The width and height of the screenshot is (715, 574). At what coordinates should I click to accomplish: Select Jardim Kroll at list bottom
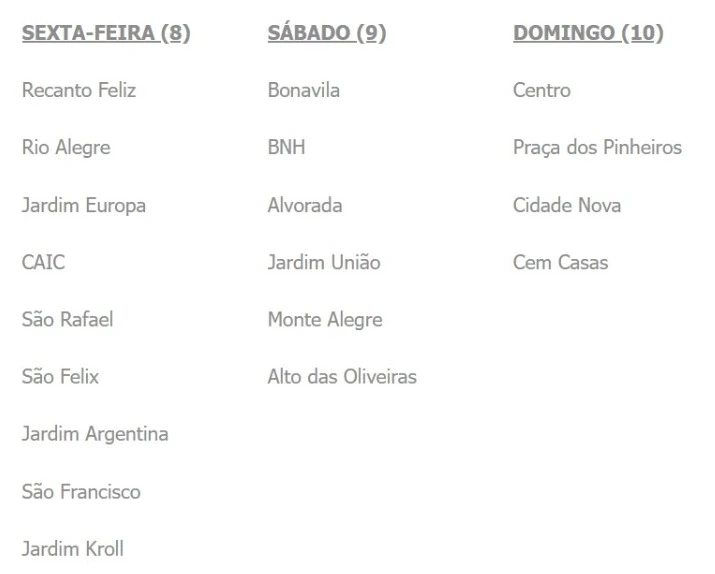click(x=72, y=549)
